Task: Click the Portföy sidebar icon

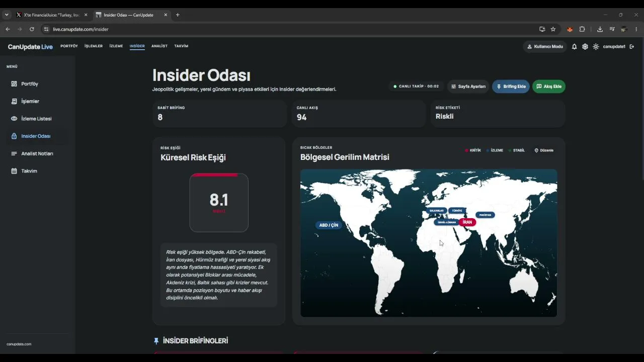Action: (14, 84)
